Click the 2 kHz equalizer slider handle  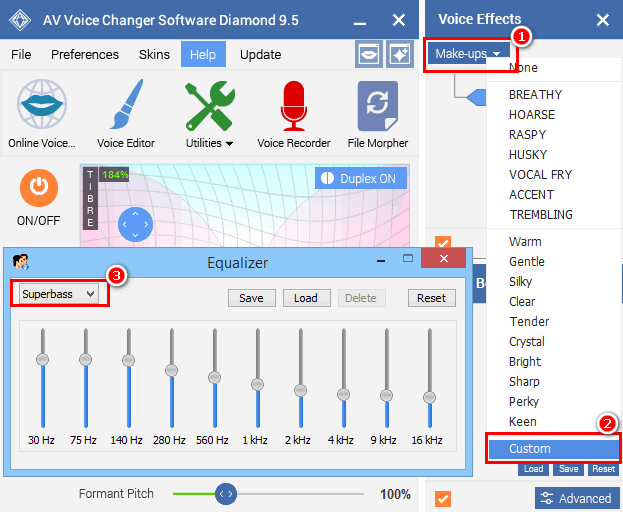click(300, 390)
